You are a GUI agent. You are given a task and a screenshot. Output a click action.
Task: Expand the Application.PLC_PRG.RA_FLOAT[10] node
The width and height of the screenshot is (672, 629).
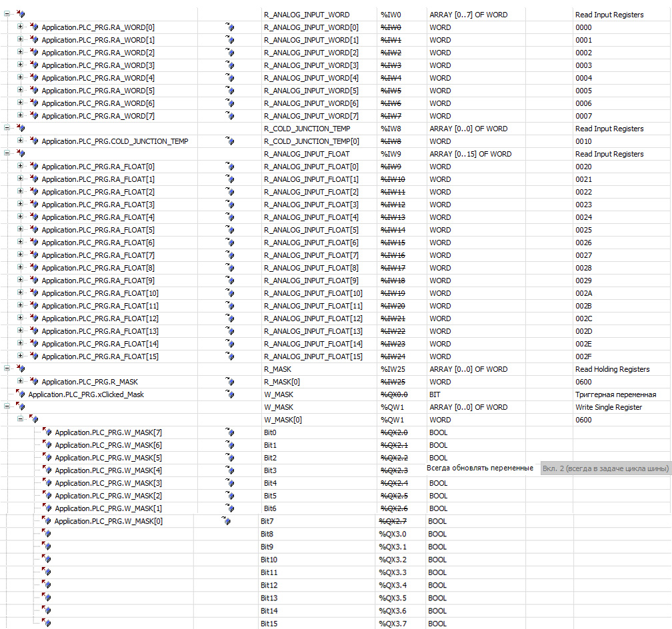(x=20, y=293)
